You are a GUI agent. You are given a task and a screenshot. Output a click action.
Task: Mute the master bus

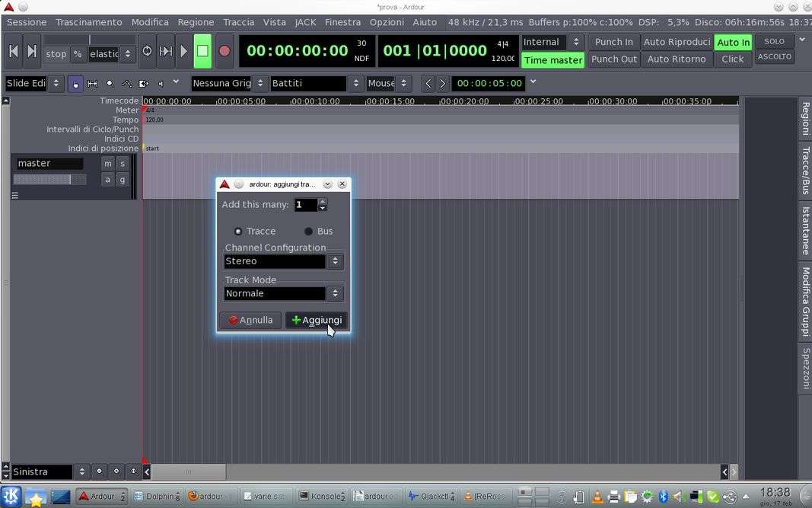(x=108, y=164)
